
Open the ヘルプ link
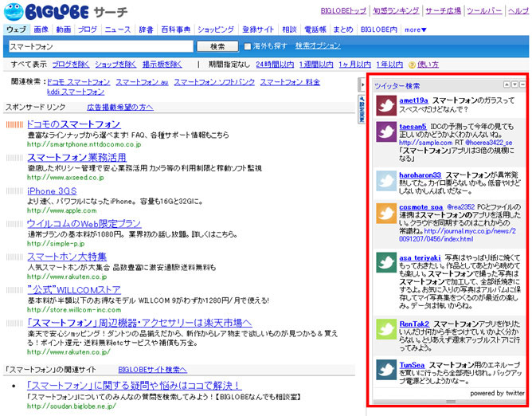click(518, 11)
